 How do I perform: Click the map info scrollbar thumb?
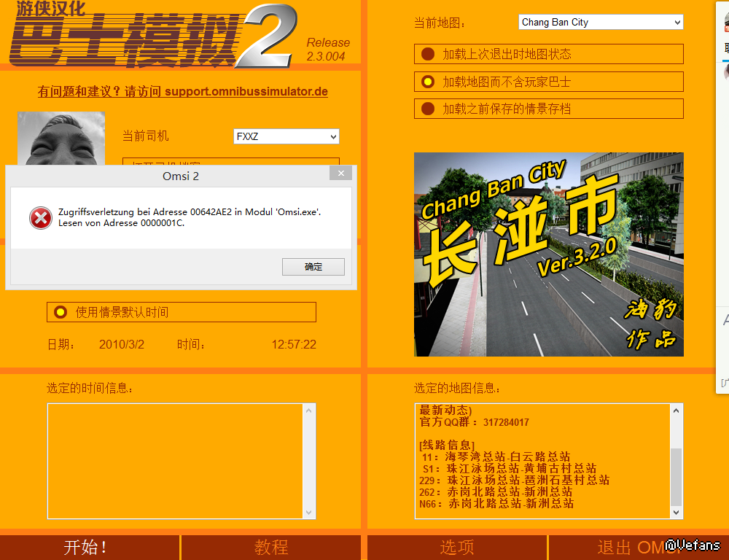tap(677, 477)
